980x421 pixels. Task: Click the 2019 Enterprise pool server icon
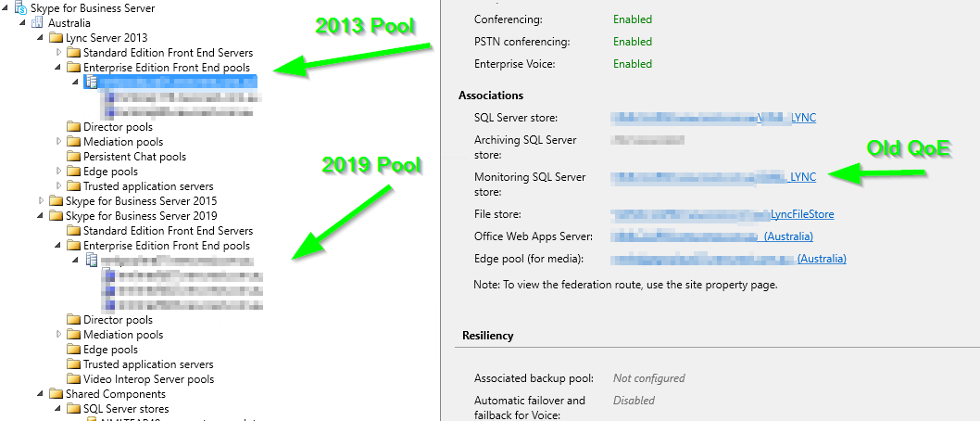(92, 261)
